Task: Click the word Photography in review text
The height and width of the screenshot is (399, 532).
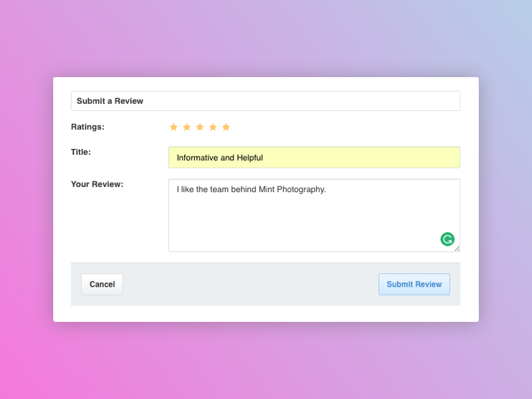Action: (301, 190)
